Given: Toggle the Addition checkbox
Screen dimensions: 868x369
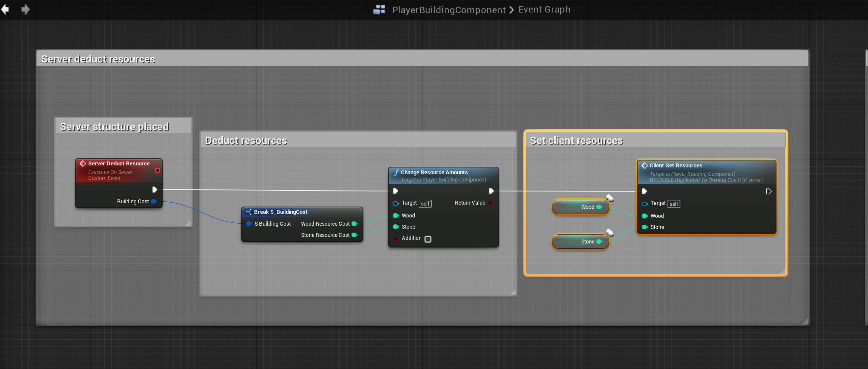Looking at the screenshot, I should point(428,239).
